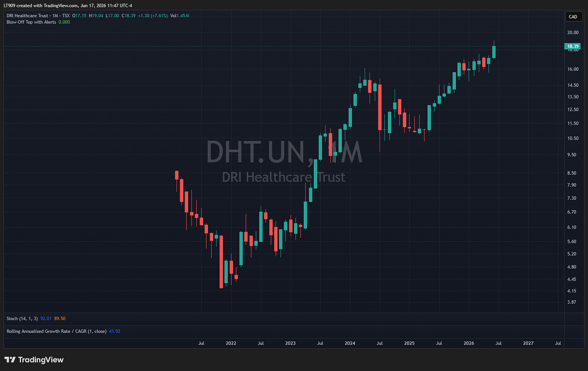Click the 2025 label on time axis

[x=409, y=343]
